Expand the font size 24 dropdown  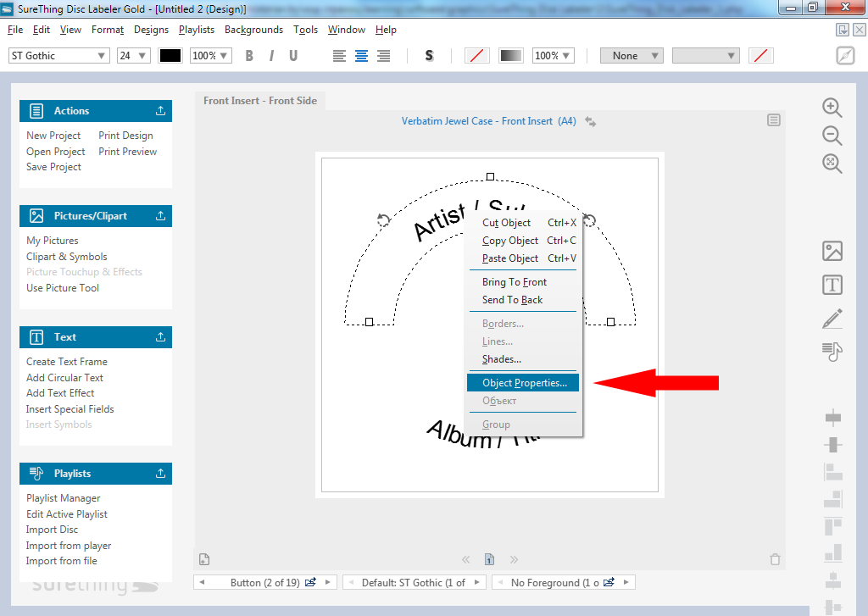point(133,56)
